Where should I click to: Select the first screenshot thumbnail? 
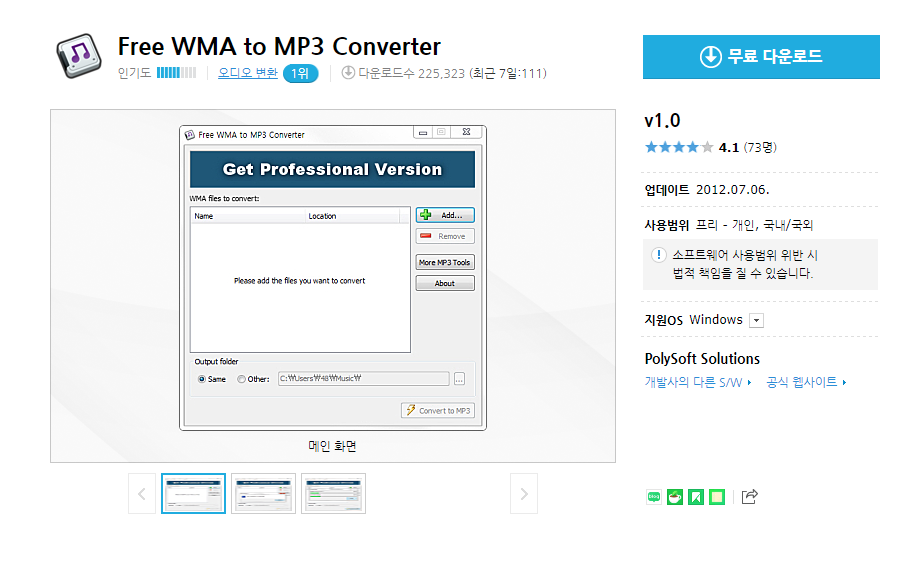click(x=194, y=494)
